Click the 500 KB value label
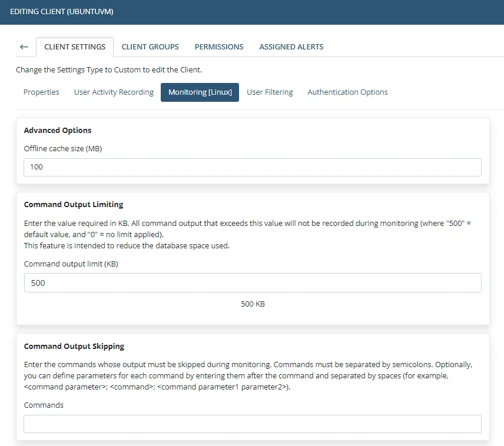The height and width of the screenshot is (446, 504). point(253,304)
